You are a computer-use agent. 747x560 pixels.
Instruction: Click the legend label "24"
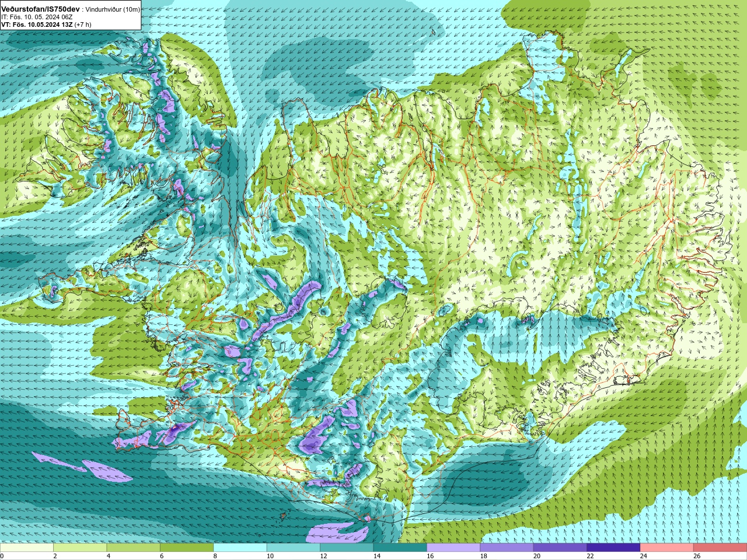point(644,556)
